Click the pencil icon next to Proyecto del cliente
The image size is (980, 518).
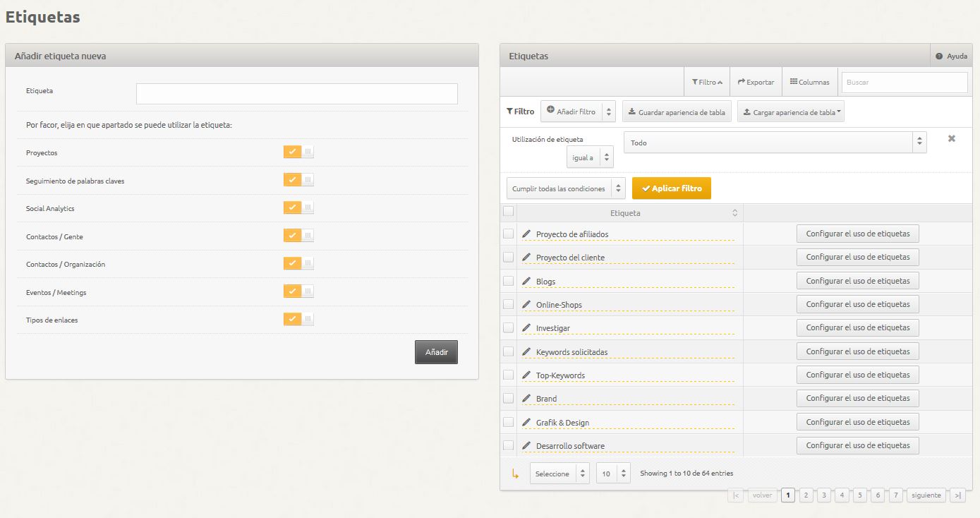[x=526, y=257]
